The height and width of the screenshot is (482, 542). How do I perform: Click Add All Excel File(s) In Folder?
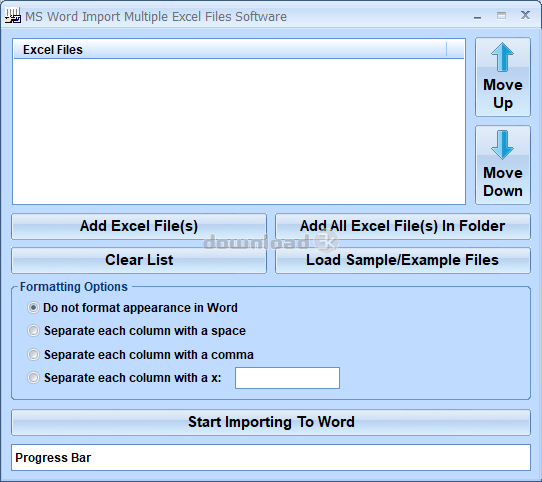pyautogui.click(x=403, y=226)
